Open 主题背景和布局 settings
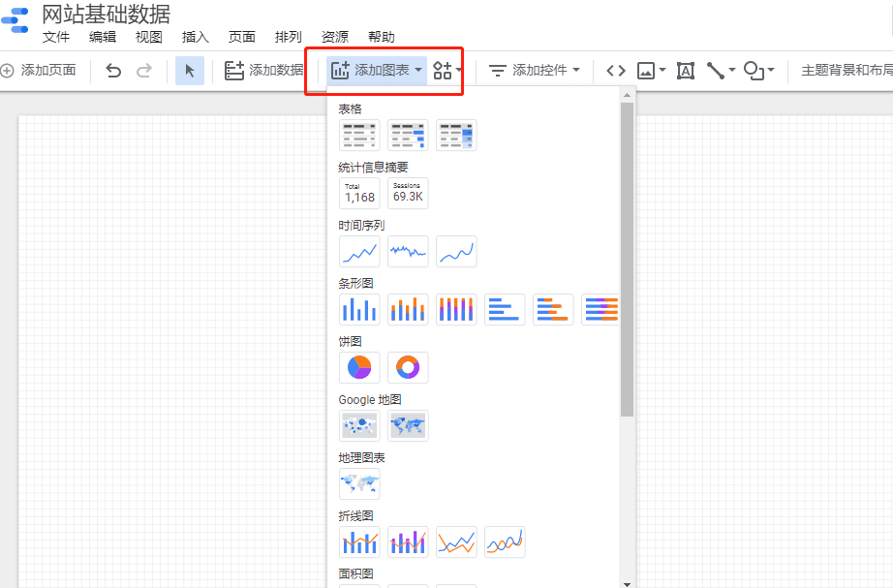The image size is (893, 588). click(x=847, y=71)
